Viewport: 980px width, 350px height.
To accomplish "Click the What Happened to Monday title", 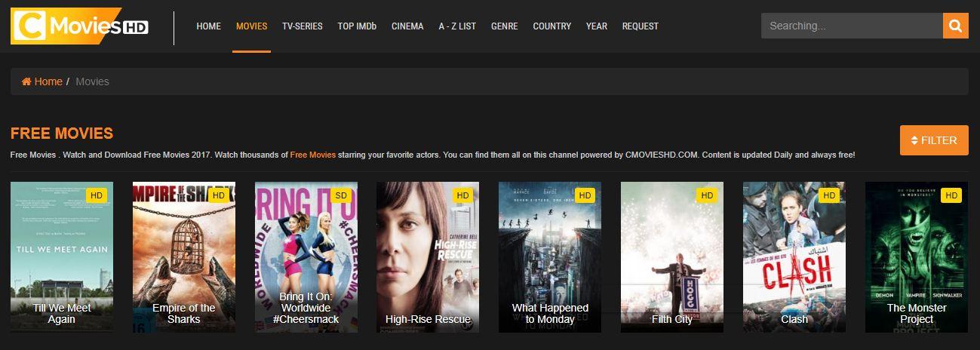I will click(550, 313).
